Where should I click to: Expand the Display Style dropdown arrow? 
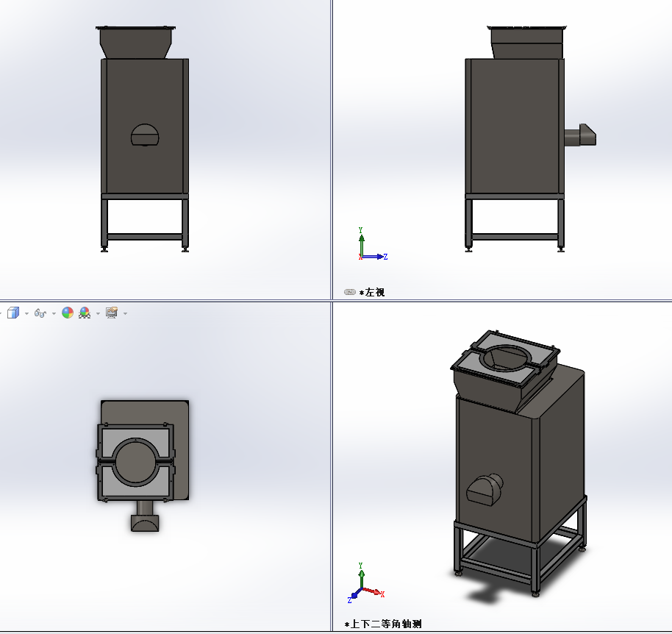26,314
